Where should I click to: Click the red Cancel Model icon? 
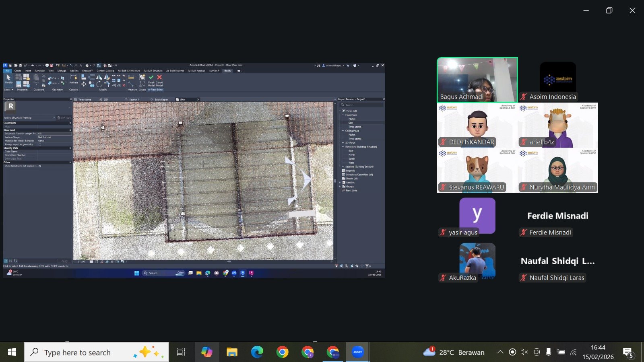click(159, 77)
